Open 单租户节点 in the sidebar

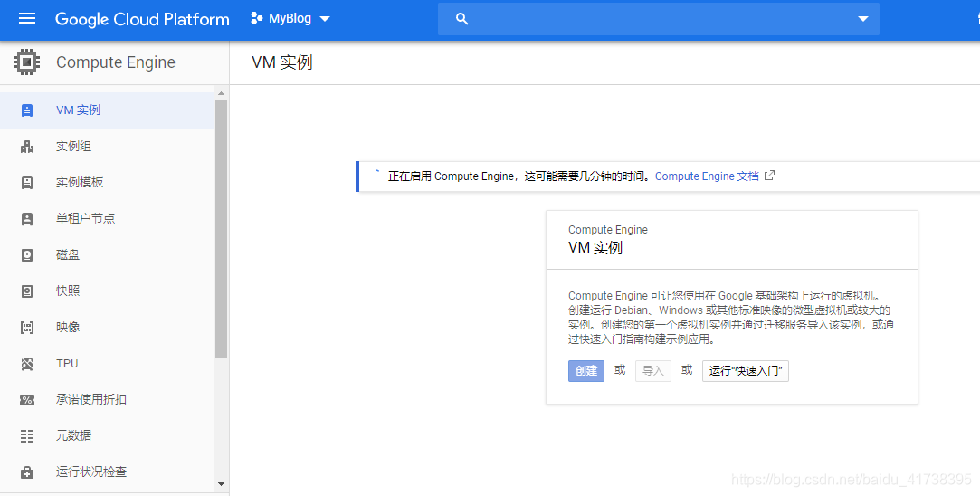[107, 218]
